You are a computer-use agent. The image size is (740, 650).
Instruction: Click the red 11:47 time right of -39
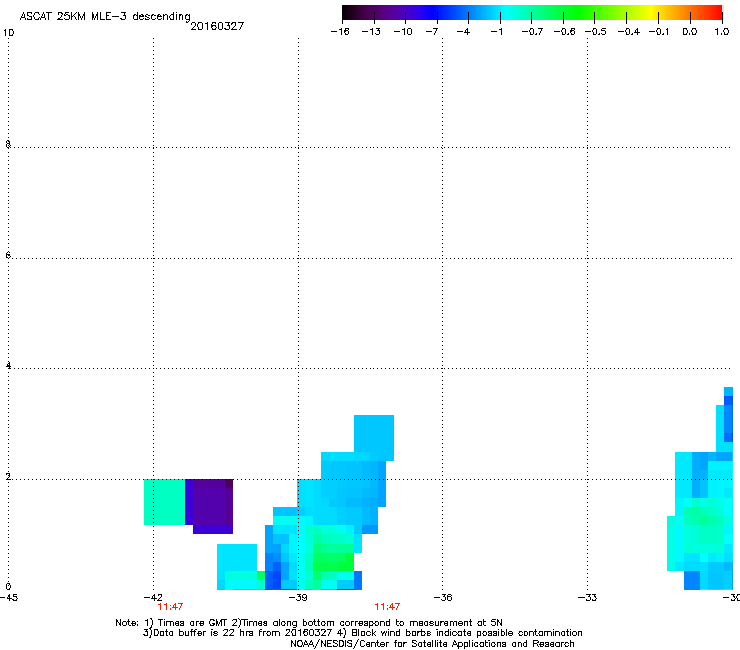[x=387, y=607]
